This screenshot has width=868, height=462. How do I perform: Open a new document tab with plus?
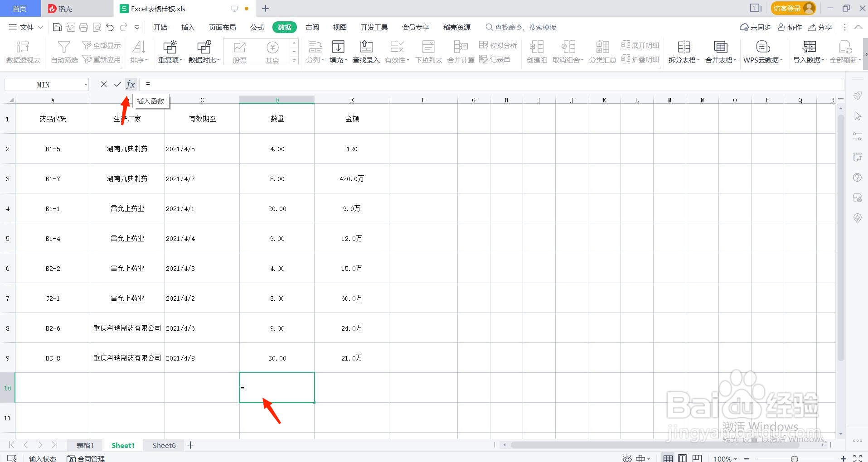click(x=266, y=8)
